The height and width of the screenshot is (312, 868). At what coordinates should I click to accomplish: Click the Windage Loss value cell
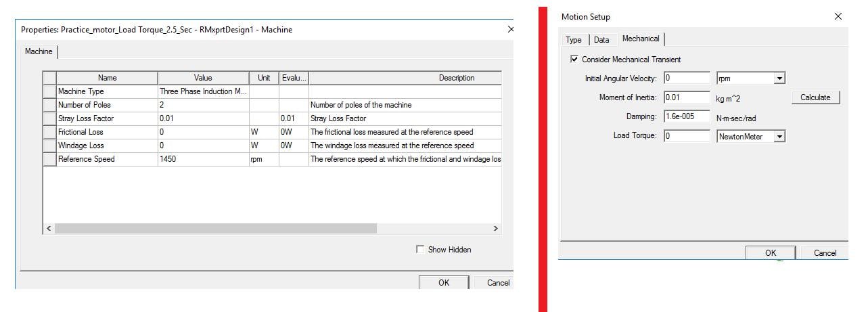(x=203, y=146)
